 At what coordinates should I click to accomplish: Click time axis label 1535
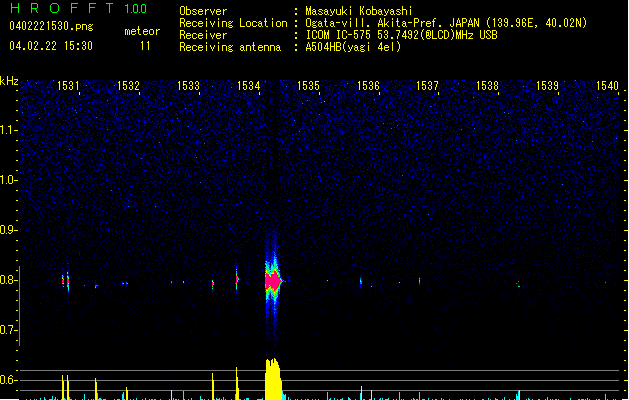tap(308, 86)
